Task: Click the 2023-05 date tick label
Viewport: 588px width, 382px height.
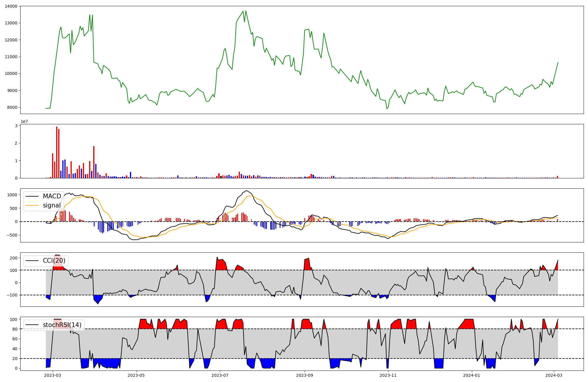Action: (x=136, y=375)
